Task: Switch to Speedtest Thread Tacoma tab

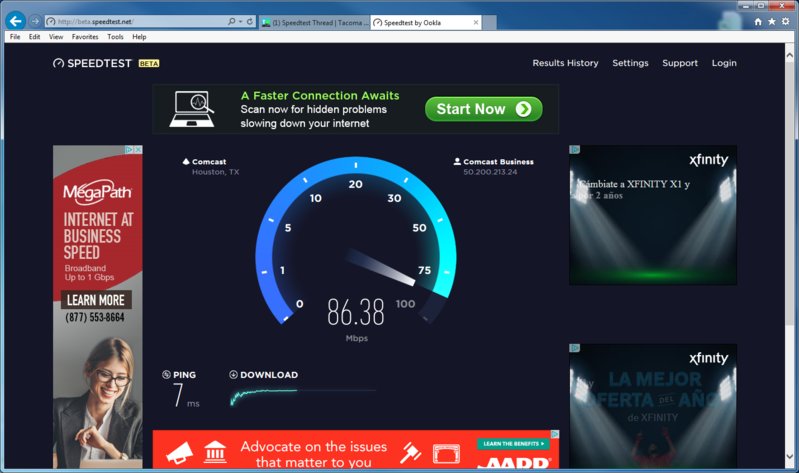Action: 314,22
